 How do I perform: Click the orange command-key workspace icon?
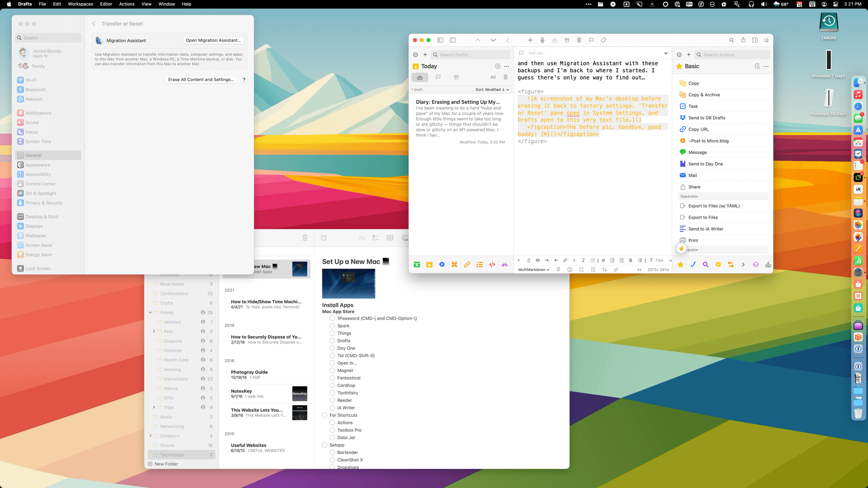[454, 265]
